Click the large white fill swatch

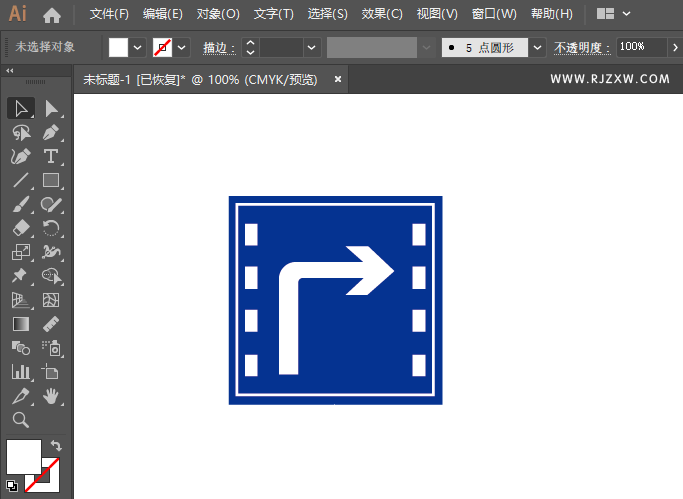coord(23,457)
